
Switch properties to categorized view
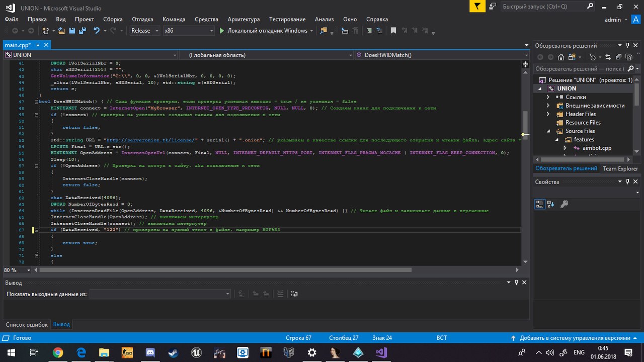click(539, 204)
